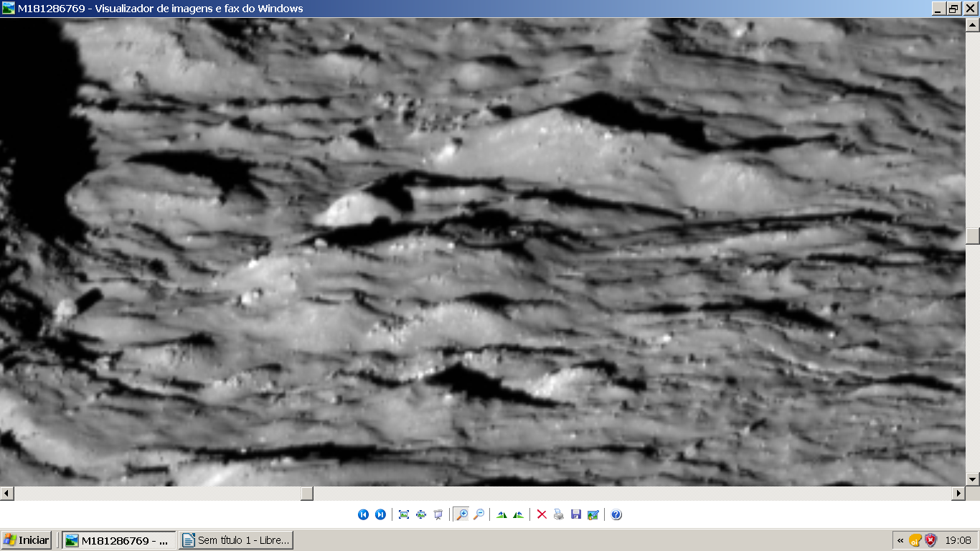Open image for editing
The width and height of the screenshot is (980, 551).
point(593,514)
